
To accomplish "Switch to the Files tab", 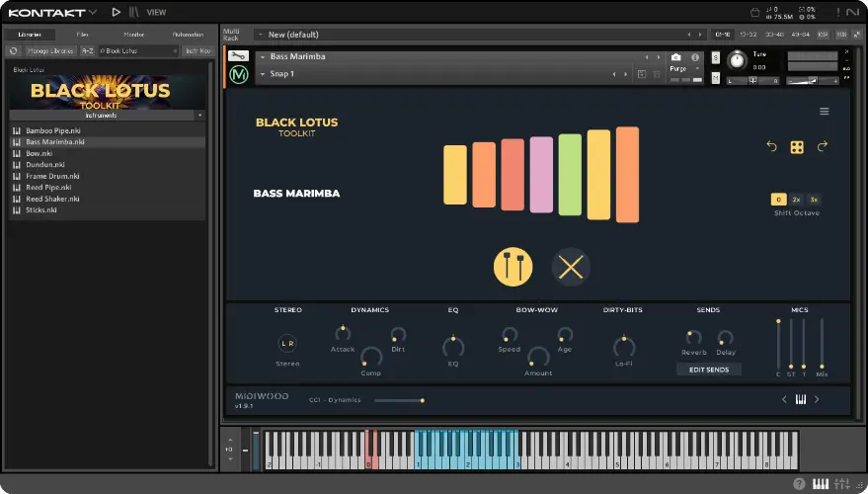I will (x=83, y=35).
